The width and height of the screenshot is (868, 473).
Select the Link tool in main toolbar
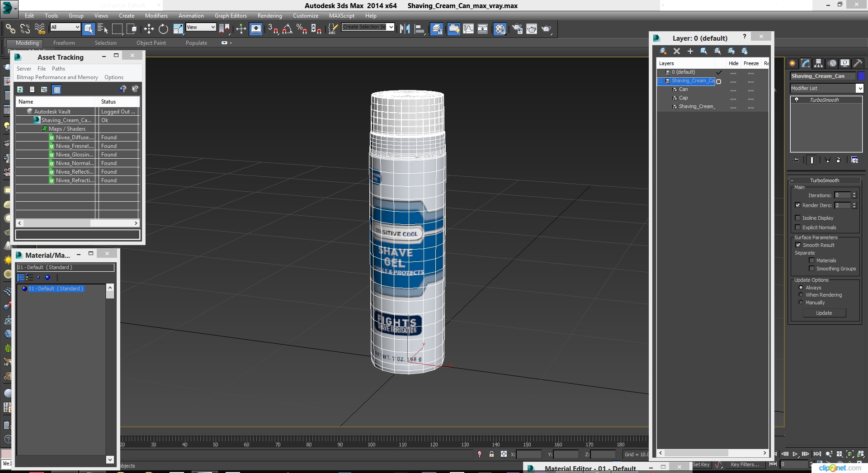10,29
